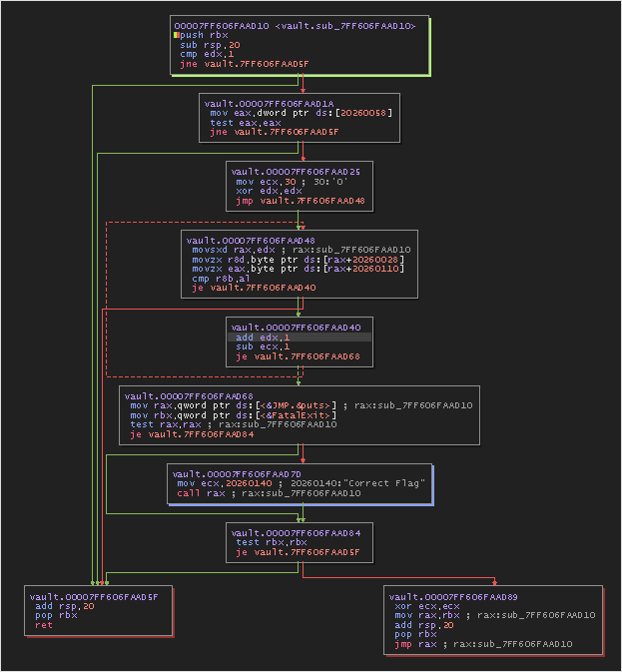Click node label vault.00007FF606FAAD25
Screen dimensions: 622x672
click(296, 172)
